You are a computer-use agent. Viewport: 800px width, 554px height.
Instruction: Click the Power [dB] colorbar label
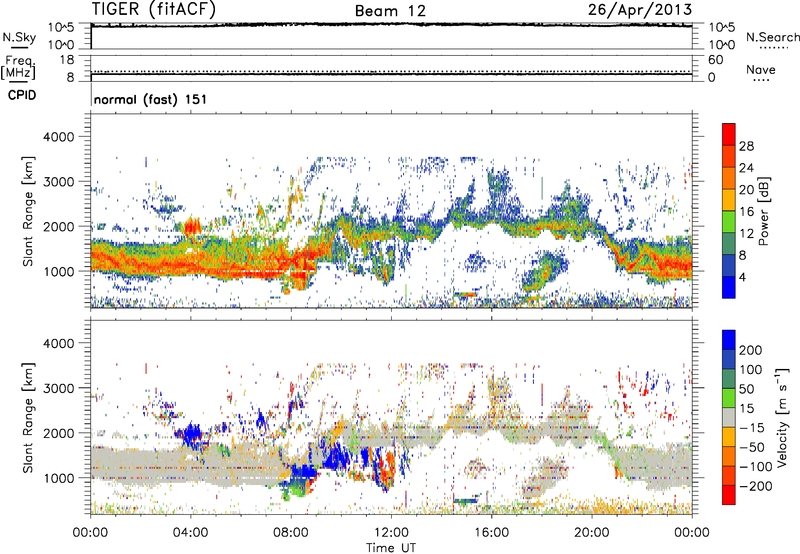click(x=763, y=212)
